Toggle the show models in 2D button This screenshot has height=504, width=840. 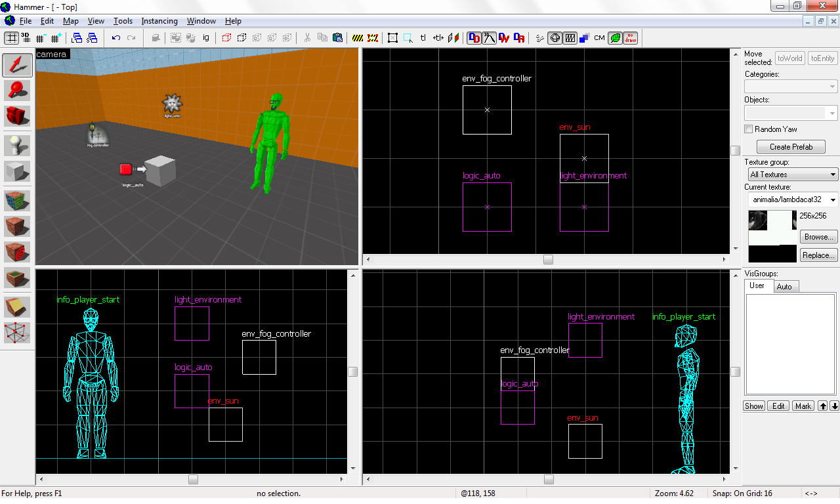click(570, 38)
